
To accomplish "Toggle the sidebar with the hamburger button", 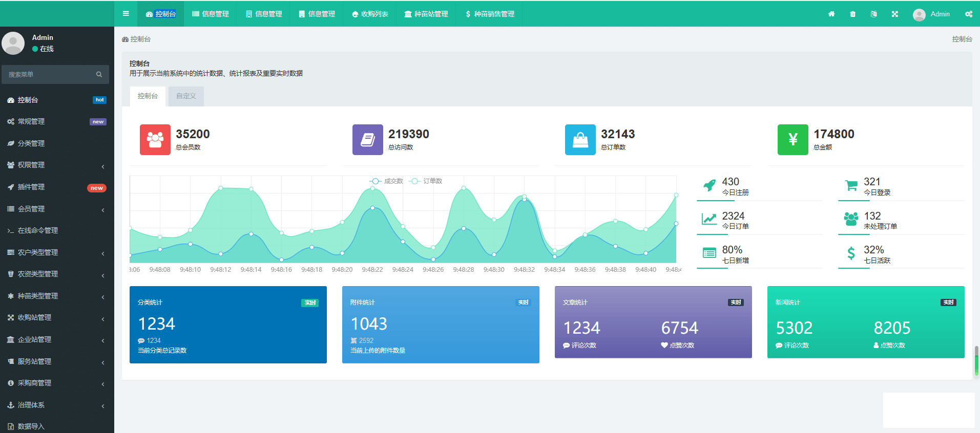I will click(126, 14).
